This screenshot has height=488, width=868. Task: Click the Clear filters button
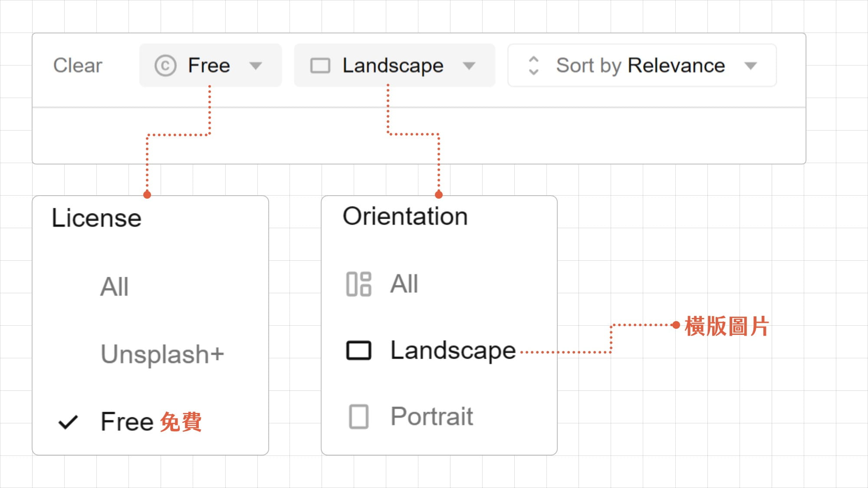click(78, 66)
